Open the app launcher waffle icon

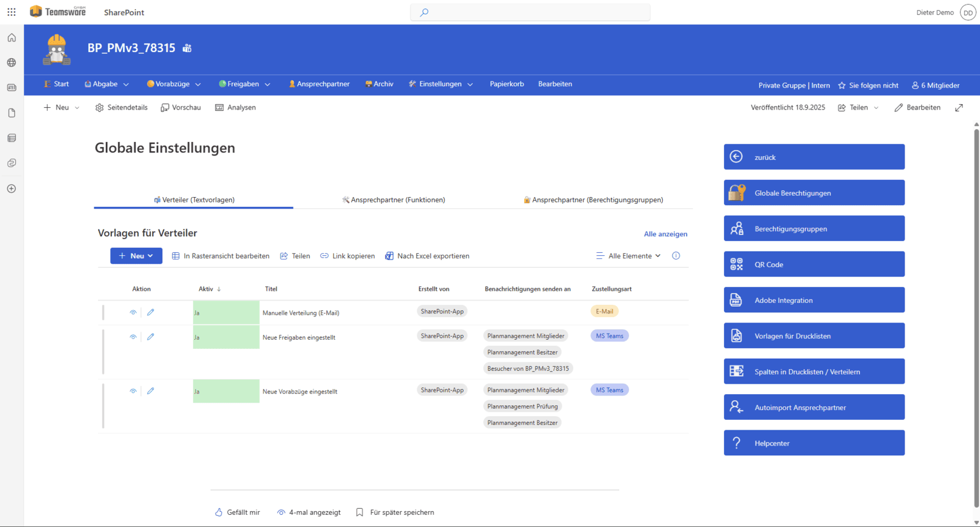click(x=12, y=12)
